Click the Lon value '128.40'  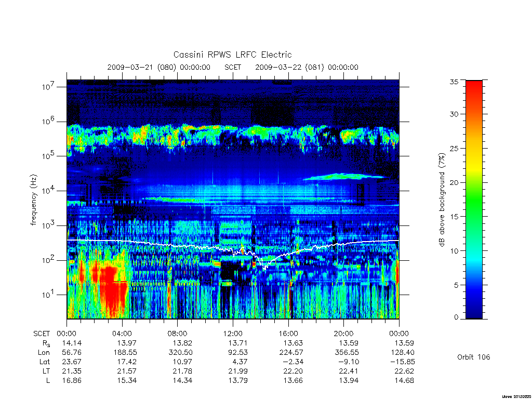click(x=402, y=353)
